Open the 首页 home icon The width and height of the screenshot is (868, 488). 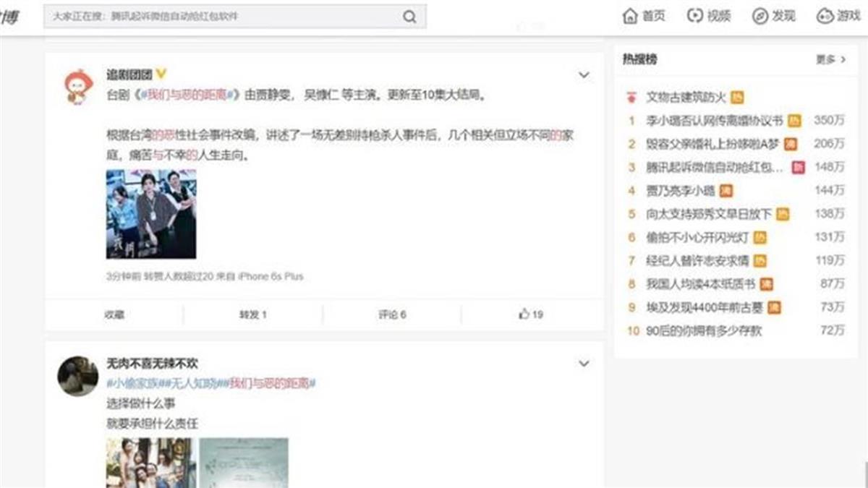tap(630, 16)
